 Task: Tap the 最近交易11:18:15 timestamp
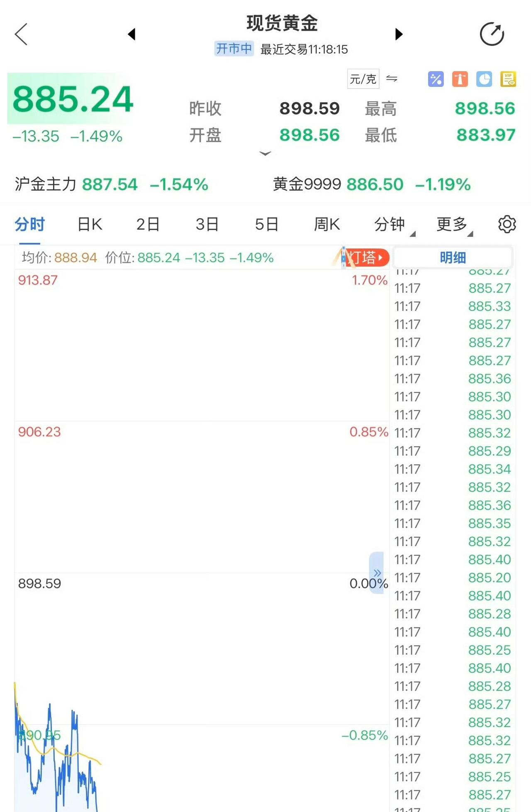pyautogui.click(x=304, y=50)
